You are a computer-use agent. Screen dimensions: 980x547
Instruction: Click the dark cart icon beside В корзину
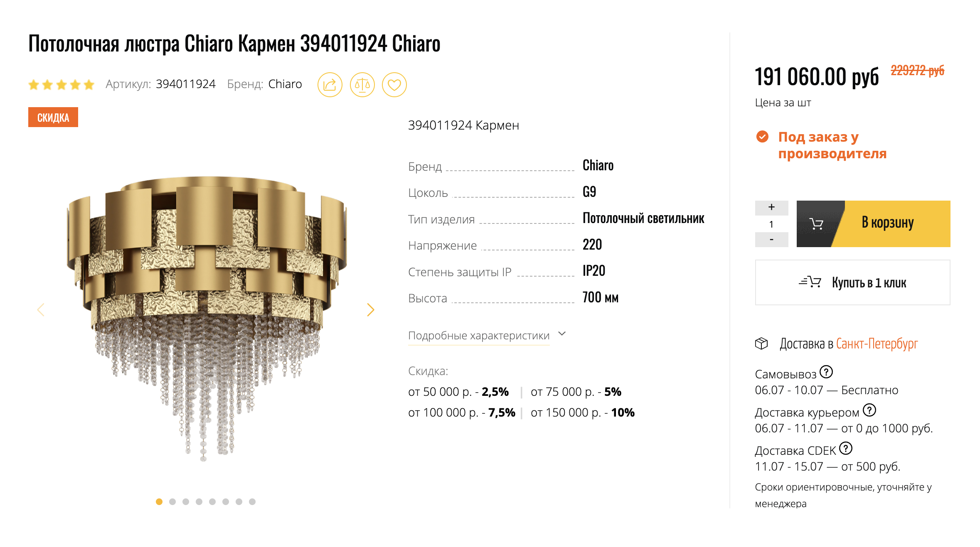(x=817, y=224)
